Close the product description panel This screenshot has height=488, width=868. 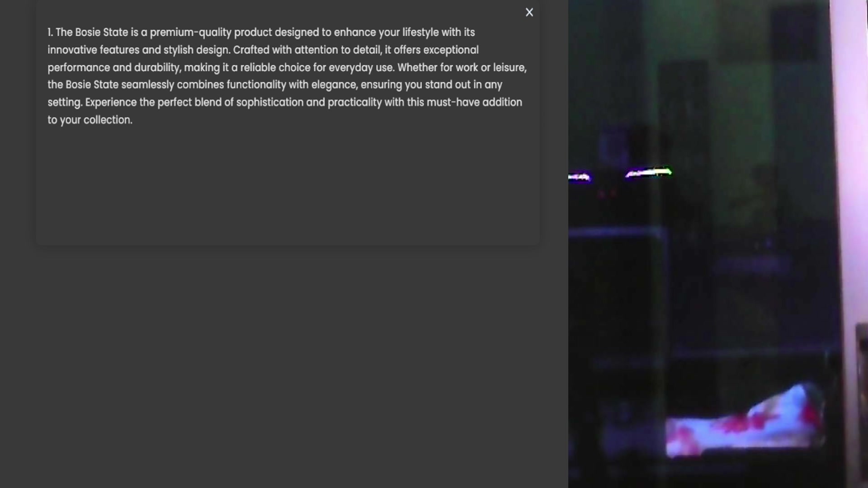529,13
